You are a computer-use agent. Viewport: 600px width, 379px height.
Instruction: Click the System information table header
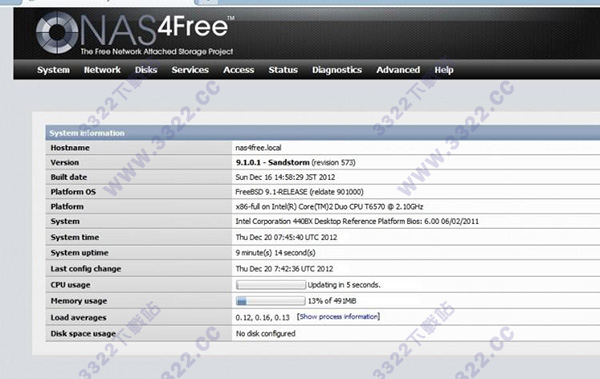(x=323, y=133)
